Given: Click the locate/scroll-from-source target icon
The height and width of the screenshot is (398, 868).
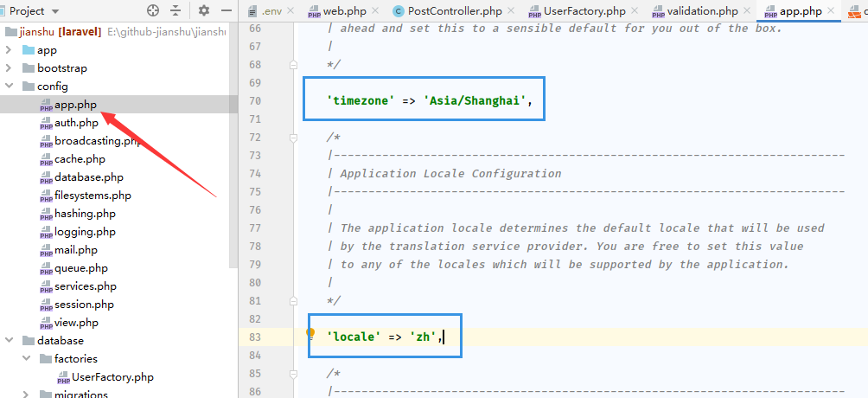Looking at the screenshot, I should (x=153, y=10).
